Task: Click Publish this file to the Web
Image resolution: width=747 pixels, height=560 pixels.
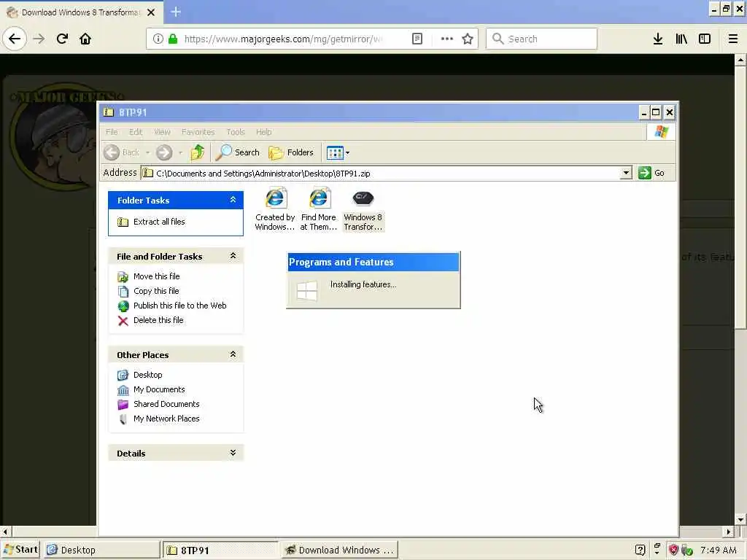Action: click(x=179, y=306)
